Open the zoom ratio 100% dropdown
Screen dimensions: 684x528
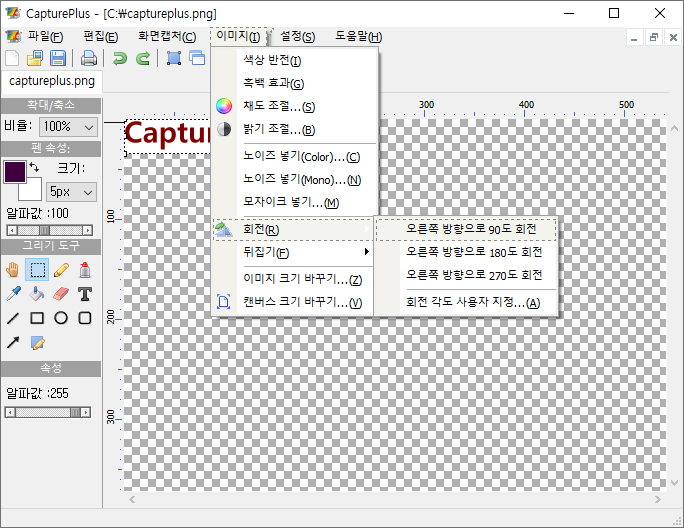[69, 127]
